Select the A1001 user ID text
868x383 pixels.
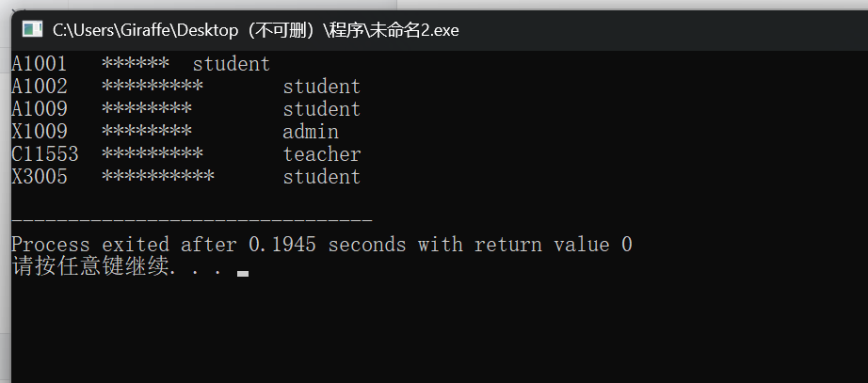(40, 64)
